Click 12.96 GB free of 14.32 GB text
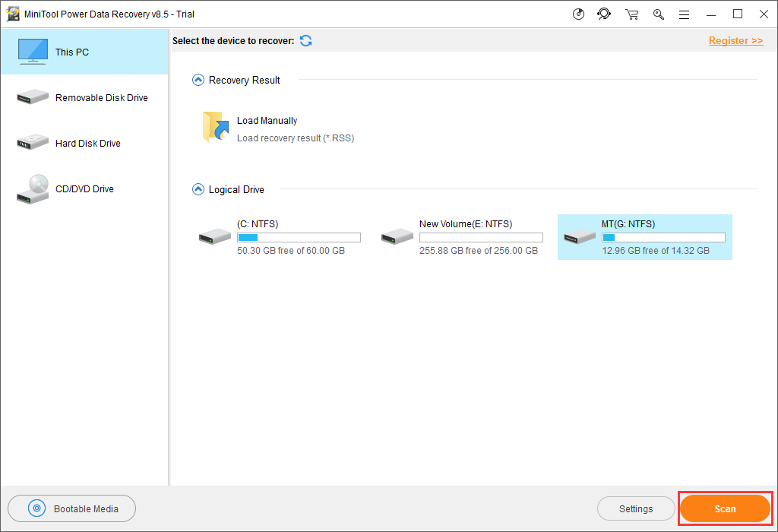 coord(656,251)
